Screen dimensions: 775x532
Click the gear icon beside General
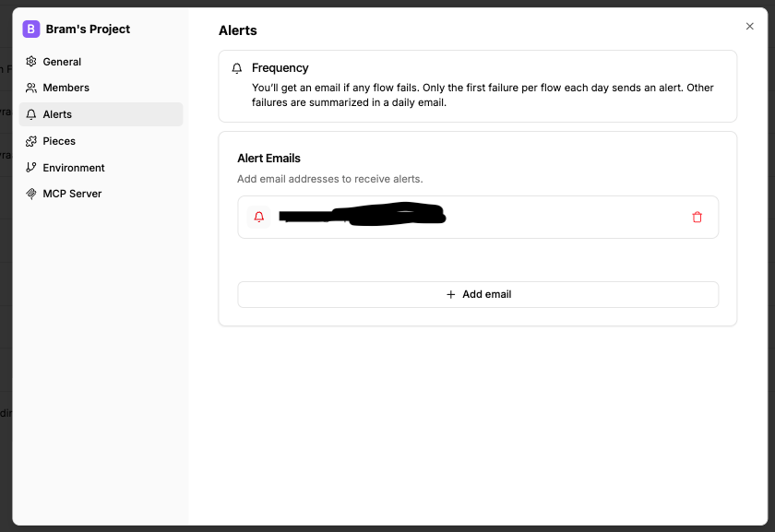(x=31, y=62)
